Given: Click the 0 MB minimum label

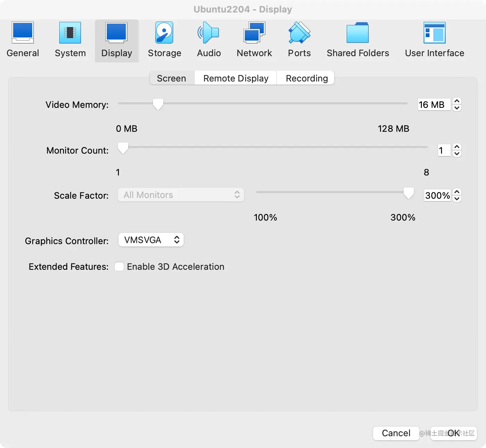Looking at the screenshot, I should pos(127,129).
